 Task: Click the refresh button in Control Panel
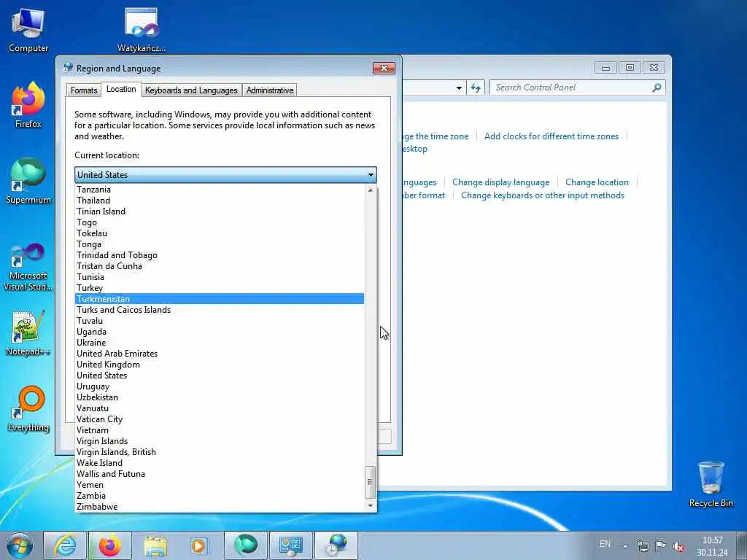[476, 87]
